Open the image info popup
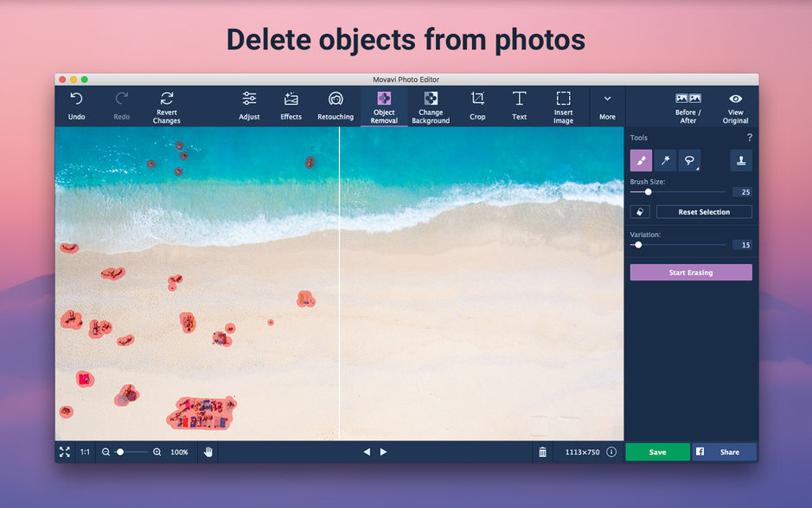 point(611,451)
